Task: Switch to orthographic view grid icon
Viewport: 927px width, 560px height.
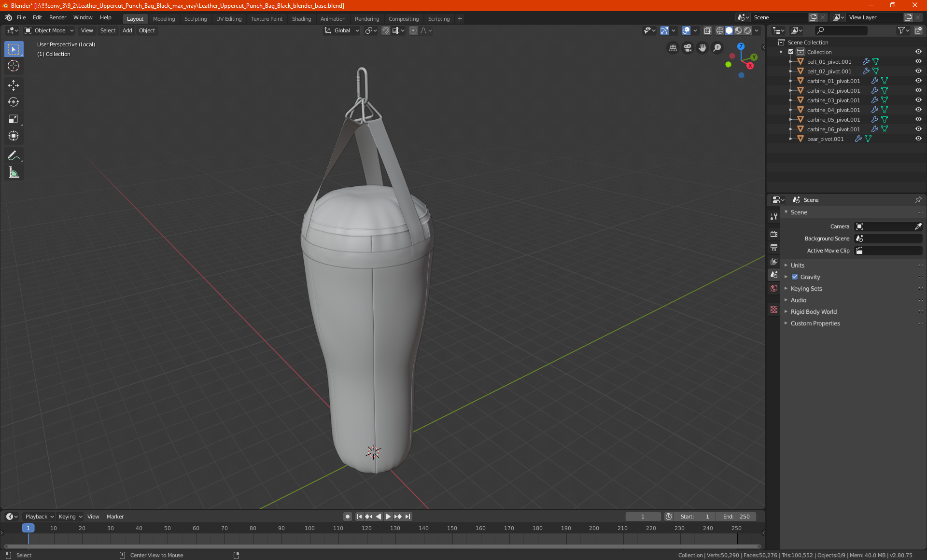Action: 673,48
